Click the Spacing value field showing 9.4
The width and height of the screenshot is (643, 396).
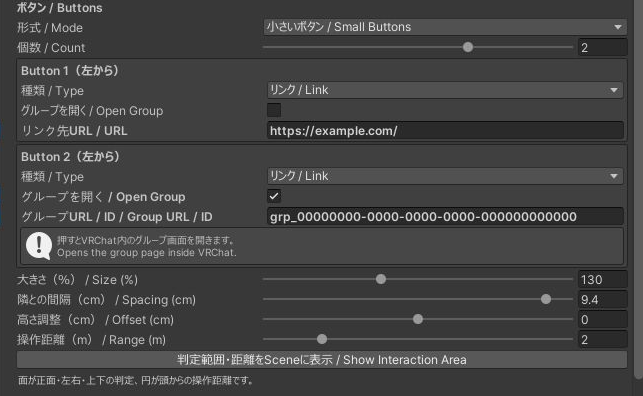(602, 300)
